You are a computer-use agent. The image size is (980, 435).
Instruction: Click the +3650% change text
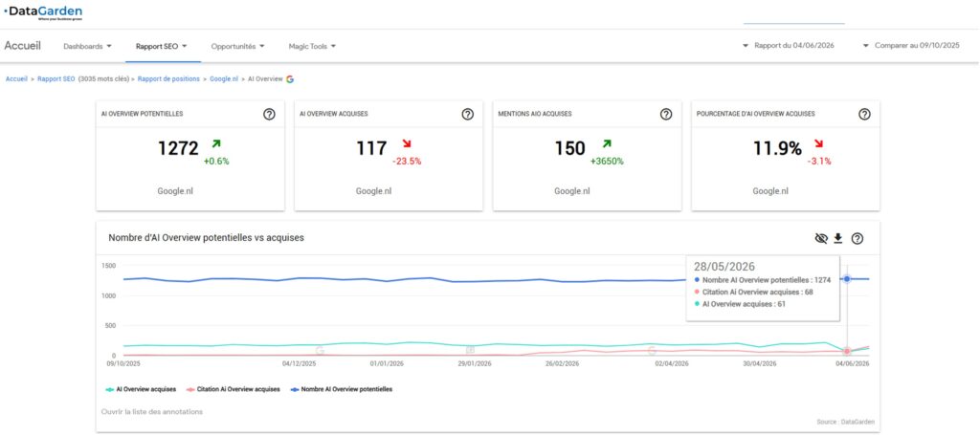click(607, 161)
